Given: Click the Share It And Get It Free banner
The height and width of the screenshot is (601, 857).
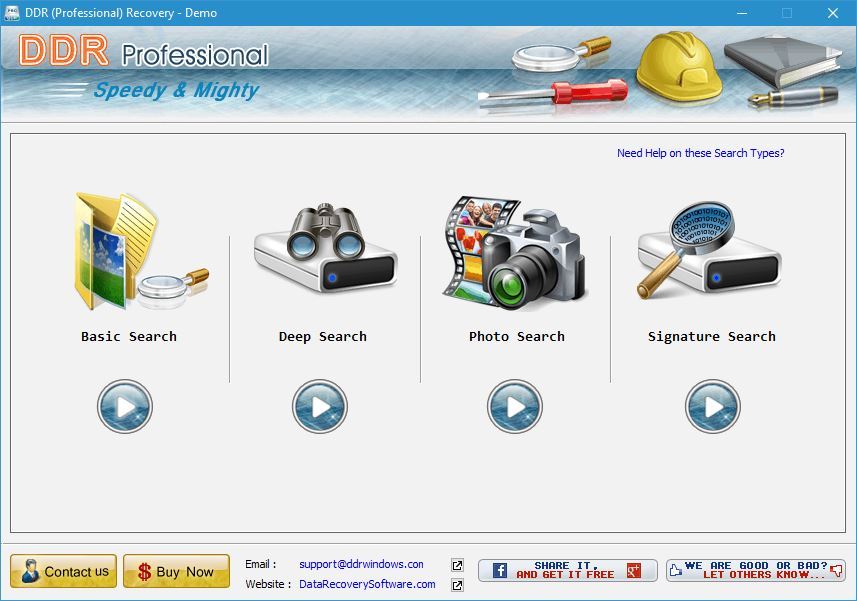Looking at the screenshot, I should click(567, 570).
